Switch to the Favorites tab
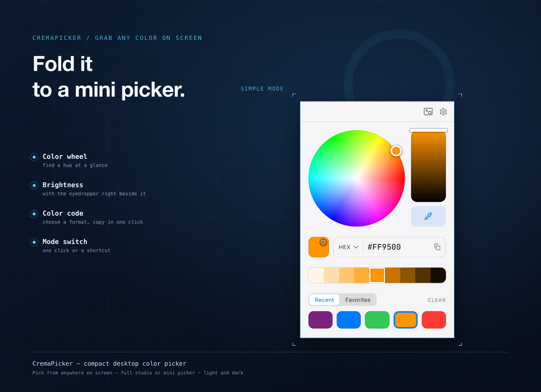 click(358, 300)
